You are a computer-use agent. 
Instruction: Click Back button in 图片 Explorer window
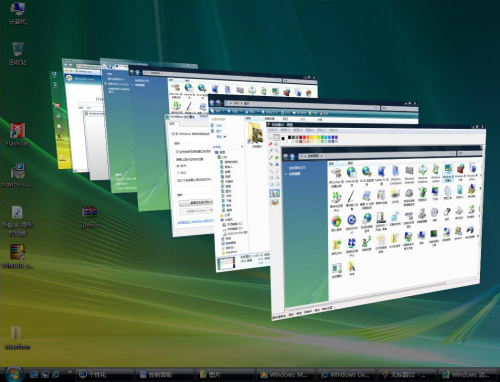pyautogui.click(x=212, y=103)
